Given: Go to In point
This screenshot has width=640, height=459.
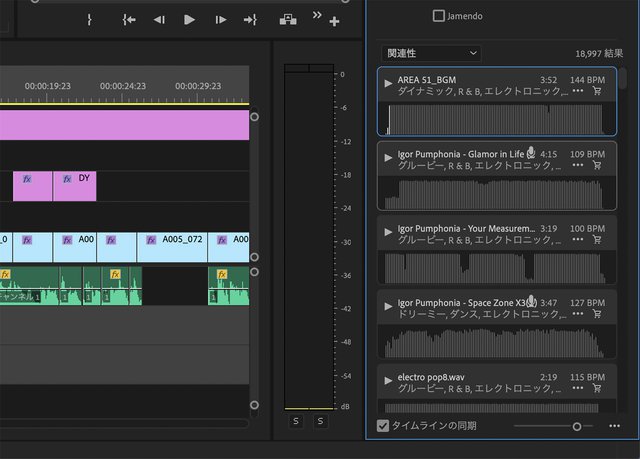Looking at the screenshot, I should [x=128, y=19].
